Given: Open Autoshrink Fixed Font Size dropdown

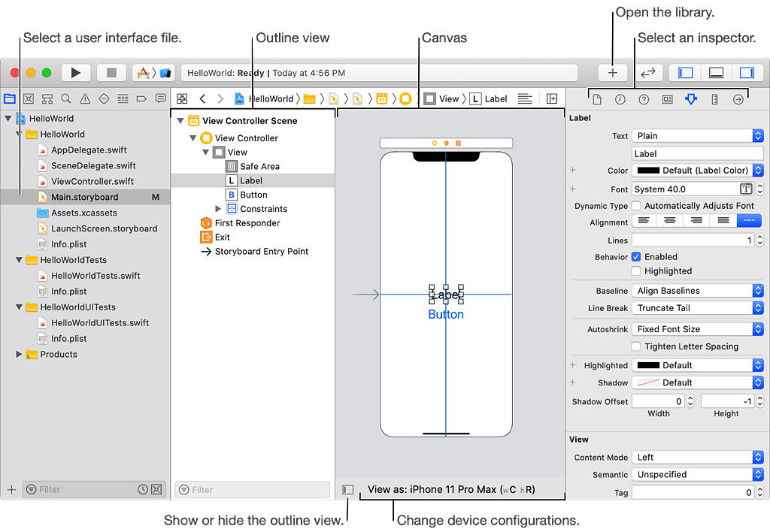Looking at the screenshot, I should [698, 329].
